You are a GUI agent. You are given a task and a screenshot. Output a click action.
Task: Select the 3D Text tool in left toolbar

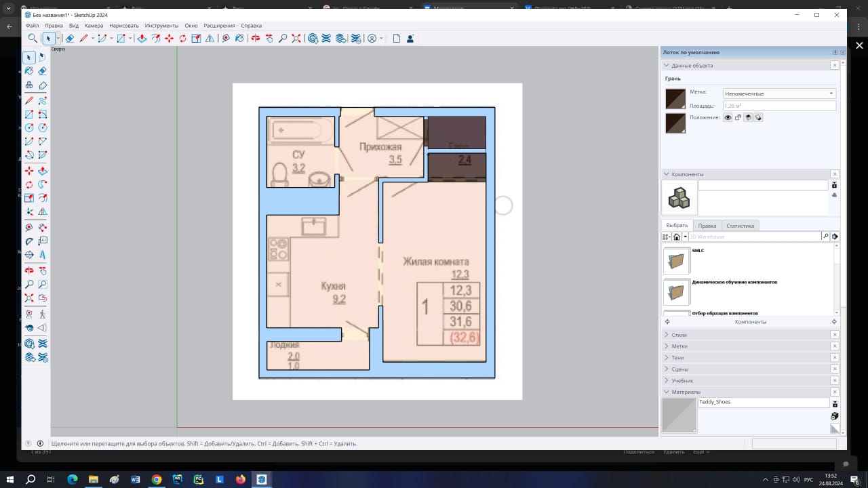tap(42, 255)
